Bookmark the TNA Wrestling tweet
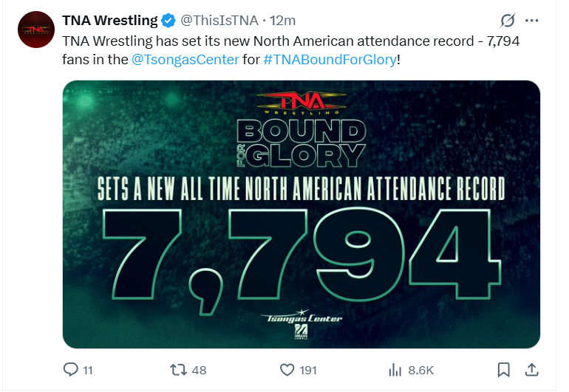The width and height of the screenshot is (569, 392). point(502,369)
